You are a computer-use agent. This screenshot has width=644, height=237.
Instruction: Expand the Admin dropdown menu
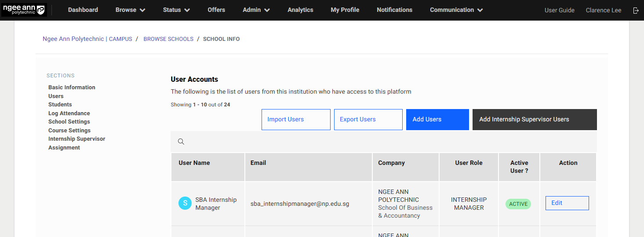(x=256, y=10)
